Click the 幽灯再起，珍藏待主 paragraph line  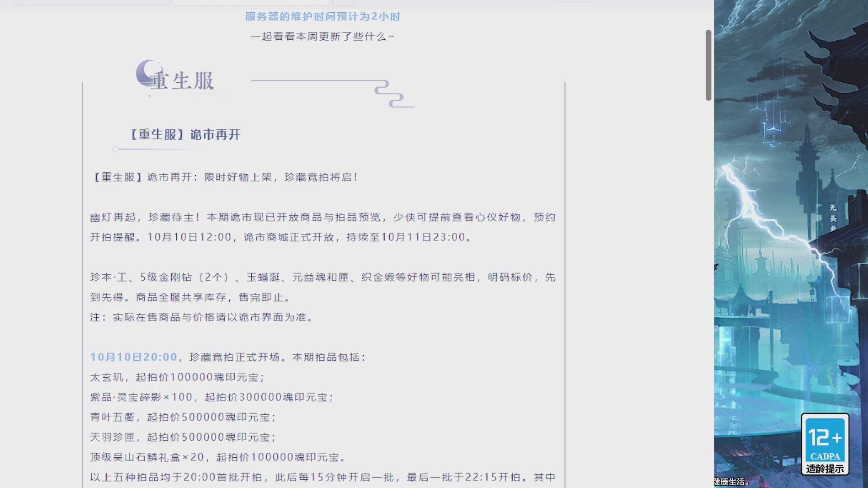pyautogui.click(x=323, y=217)
